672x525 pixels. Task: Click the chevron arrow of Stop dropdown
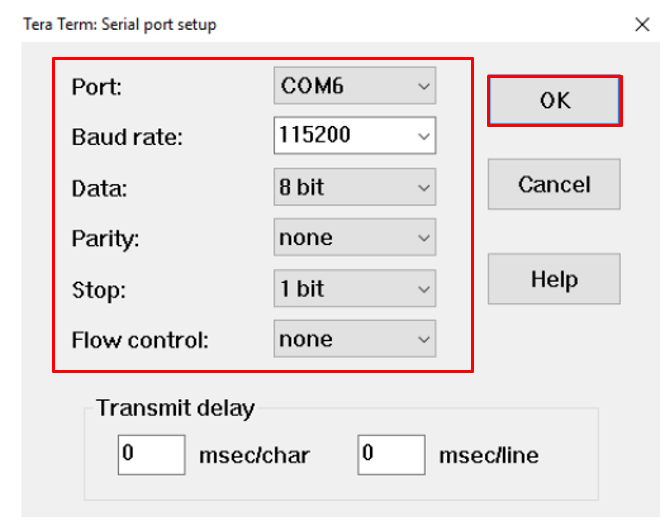[x=423, y=289]
